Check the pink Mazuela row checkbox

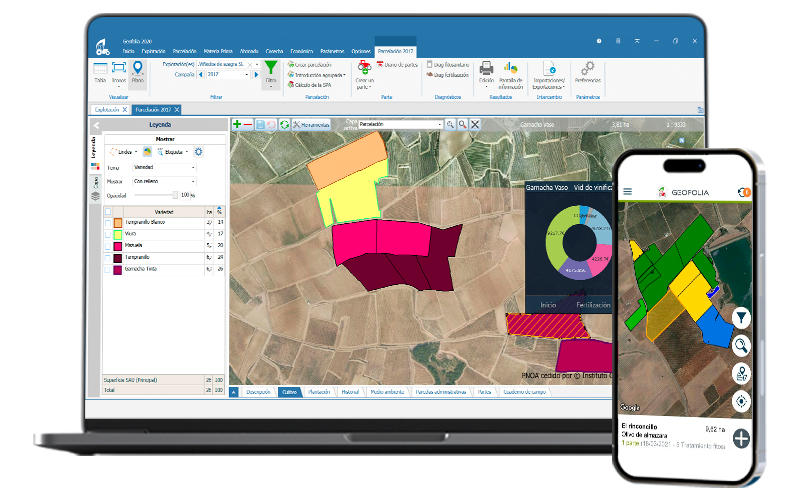[x=108, y=246]
